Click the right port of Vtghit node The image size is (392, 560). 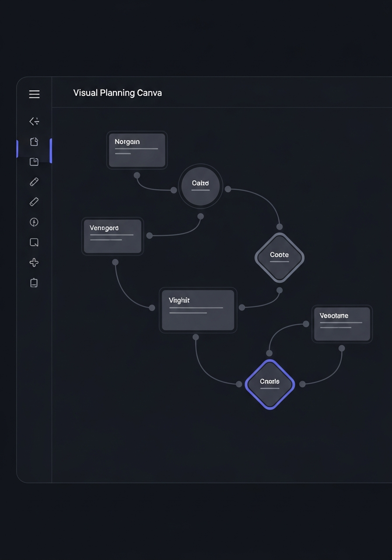tap(242, 308)
